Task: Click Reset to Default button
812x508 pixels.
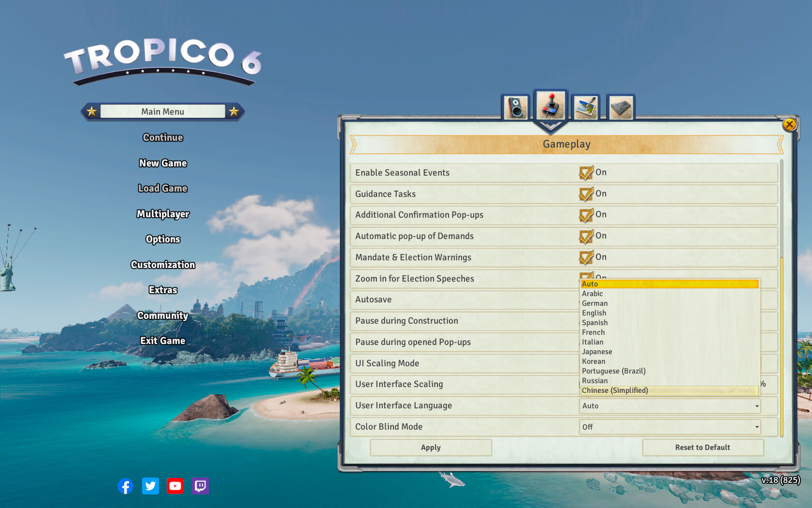Action: (703, 448)
